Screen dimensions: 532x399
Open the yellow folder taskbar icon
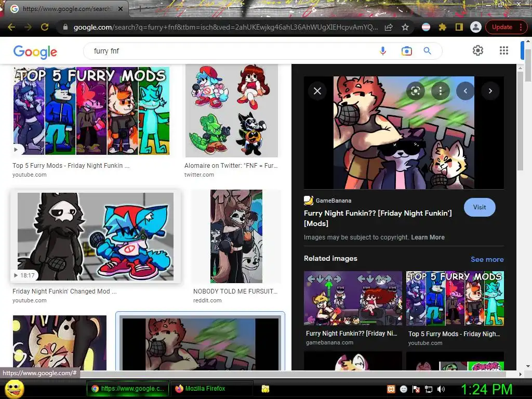coord(265,389)
